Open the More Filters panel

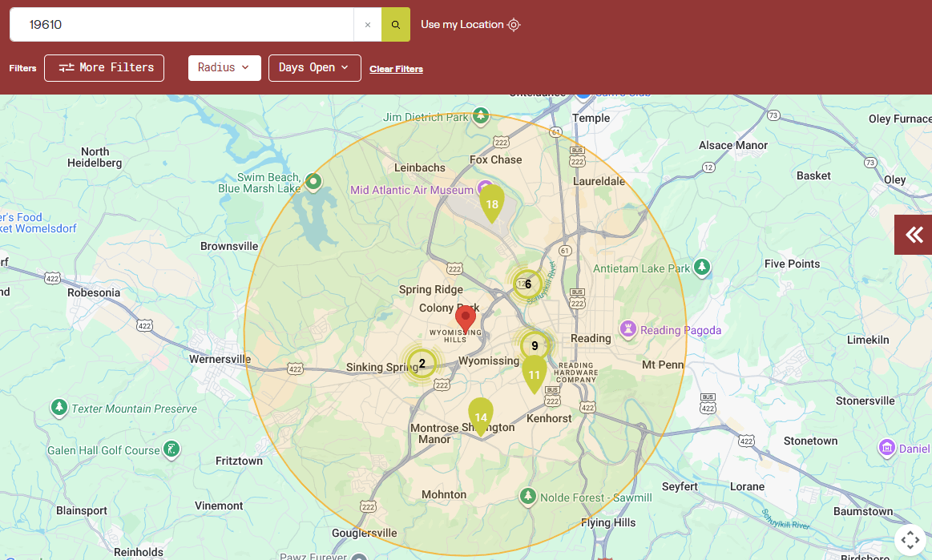pyautogui.click(x=104, y=68)
